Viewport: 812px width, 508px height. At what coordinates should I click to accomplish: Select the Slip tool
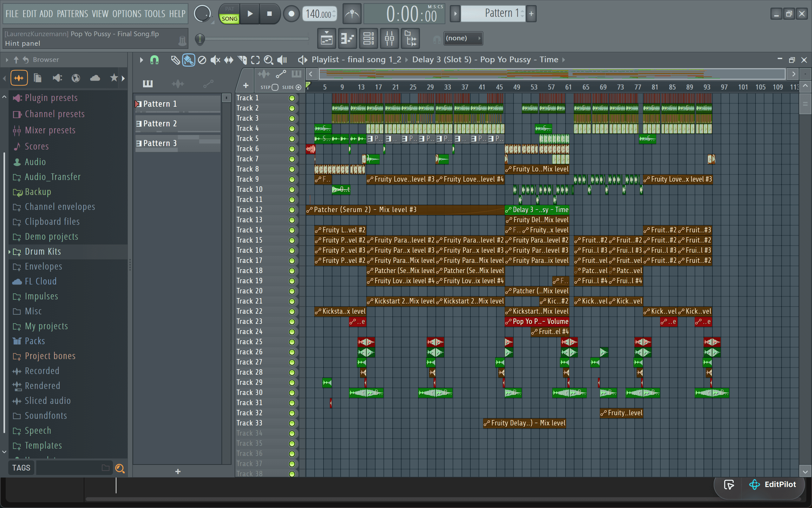pyautogui.click(x=228, y=60)
